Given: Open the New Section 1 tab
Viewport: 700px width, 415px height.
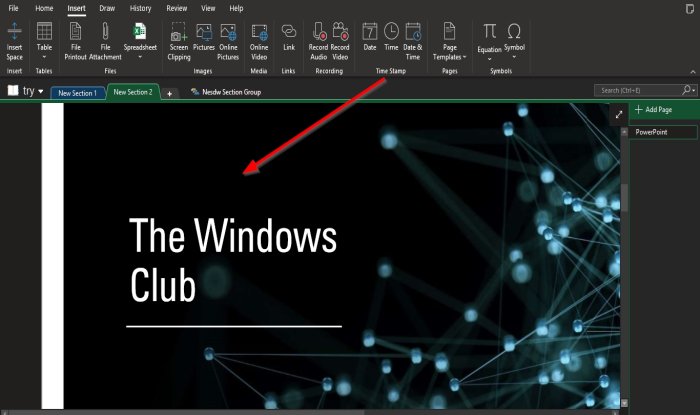Looking at the screenshot, I should click(x=77, y=93).
